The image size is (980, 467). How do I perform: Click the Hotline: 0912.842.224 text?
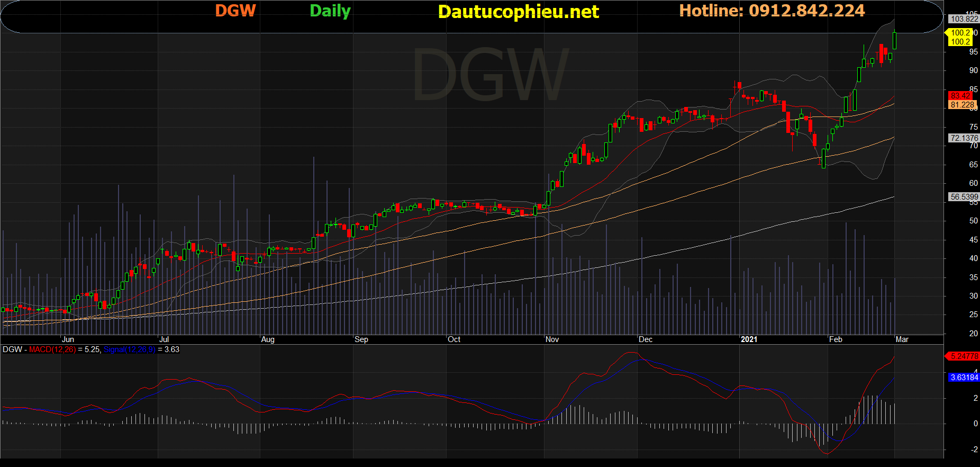tap(772, 11)
